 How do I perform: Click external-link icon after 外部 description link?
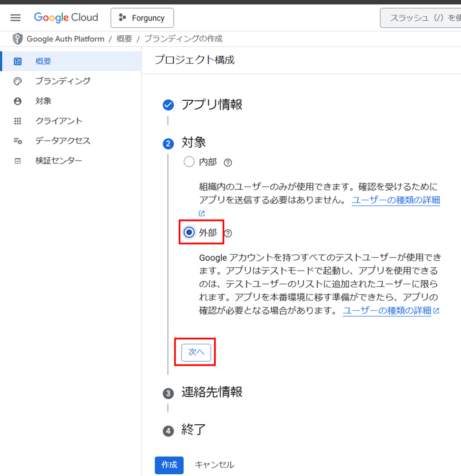click(x=436, y=311)
